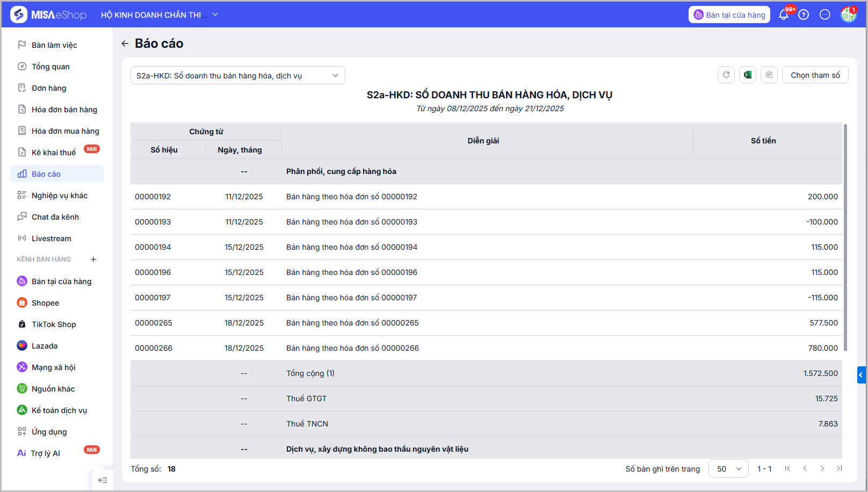Screen dimensions: 868x492
Task: Click the Chọn tham số button
Action: coord(815,75)
